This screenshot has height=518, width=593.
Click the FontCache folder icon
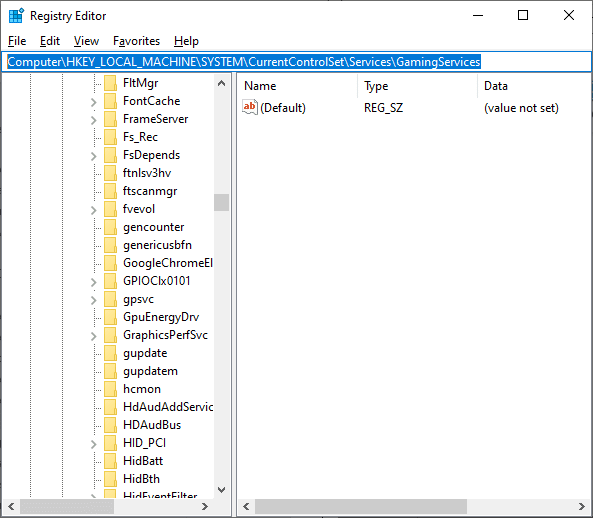[110, 101]
